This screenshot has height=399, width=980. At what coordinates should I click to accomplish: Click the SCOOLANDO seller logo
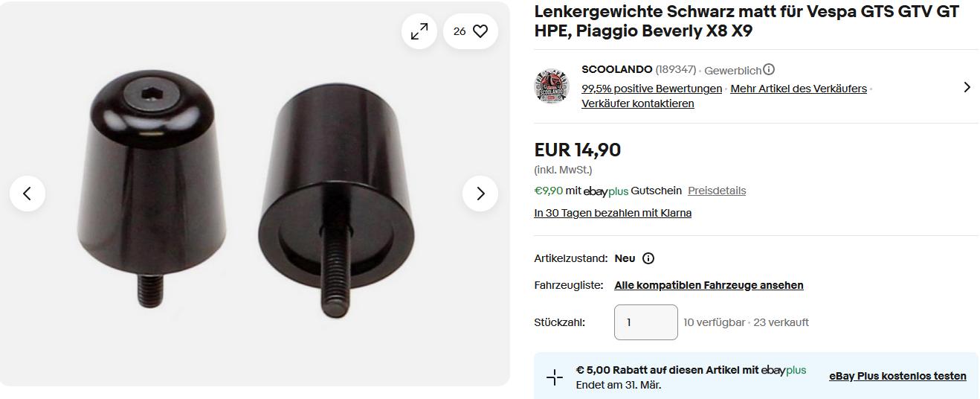point(552,86)
